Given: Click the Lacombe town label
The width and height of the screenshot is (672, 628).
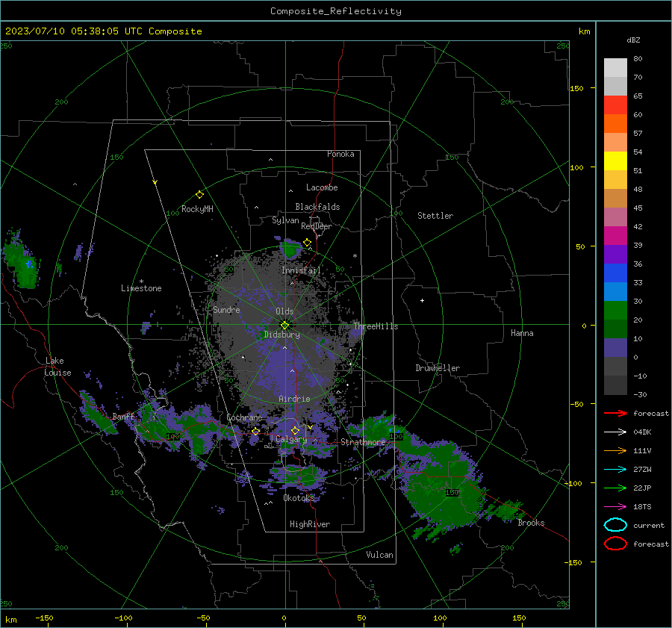Looking at the screenshot, I should tap(322, 187).
